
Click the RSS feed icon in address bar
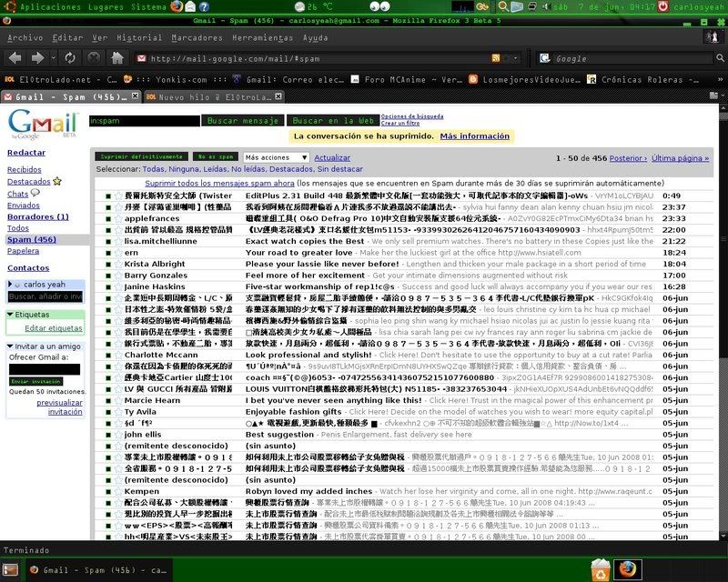coord(496,58)
